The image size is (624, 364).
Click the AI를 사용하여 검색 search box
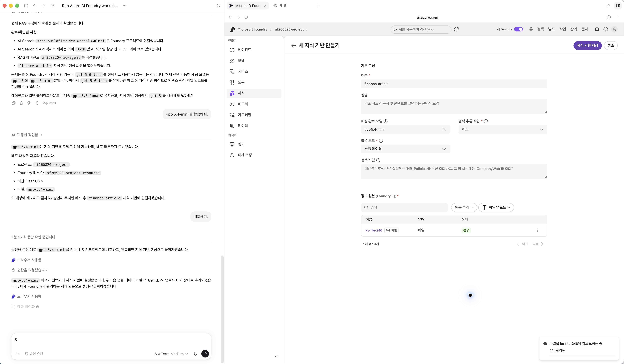pos(421,29)
